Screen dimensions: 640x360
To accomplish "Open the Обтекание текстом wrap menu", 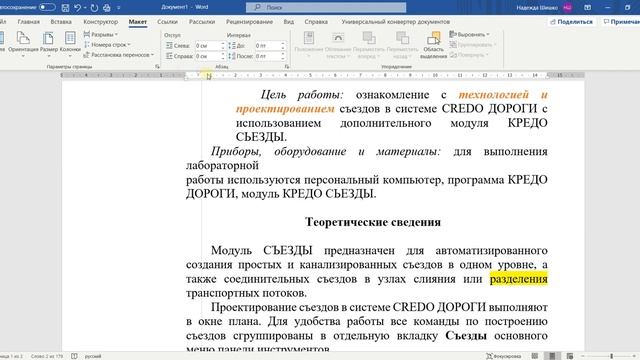I will coord(338,44).
